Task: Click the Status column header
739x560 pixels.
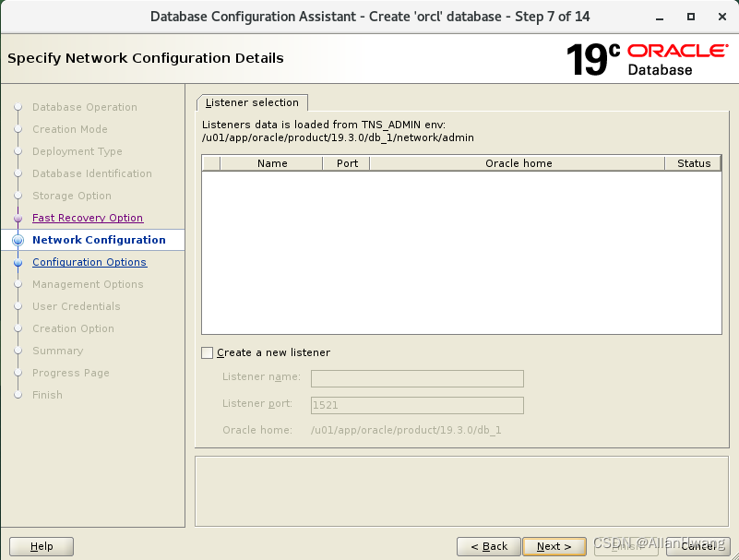Action: (693, 163)
